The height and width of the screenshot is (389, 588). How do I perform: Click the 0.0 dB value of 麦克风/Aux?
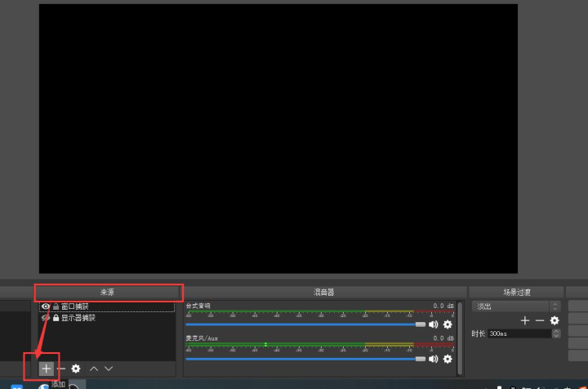pos(443,338)
